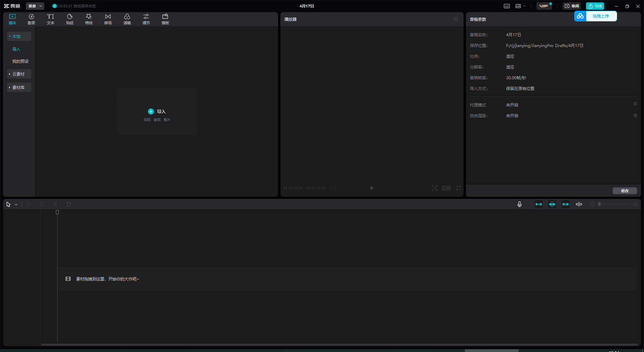Click the 30.00帧/秒 frame rate value
This screenshot has width=644, height=352.
pos(516,78)
